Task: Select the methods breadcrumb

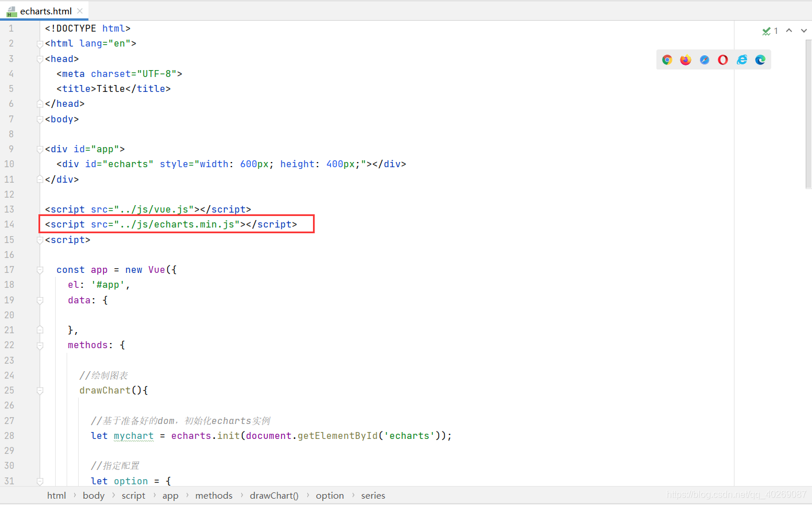Action: pyautogui.click(x=214, y=495)
